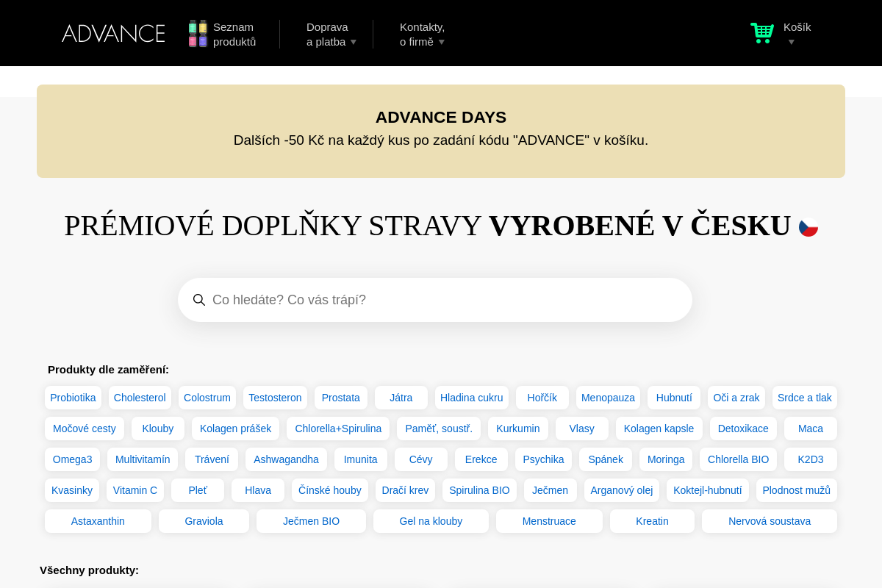Image resolution: width=882 pixels, height=588 pixels.
Task: Filter by Multivitamín
Action: (143, 459)
